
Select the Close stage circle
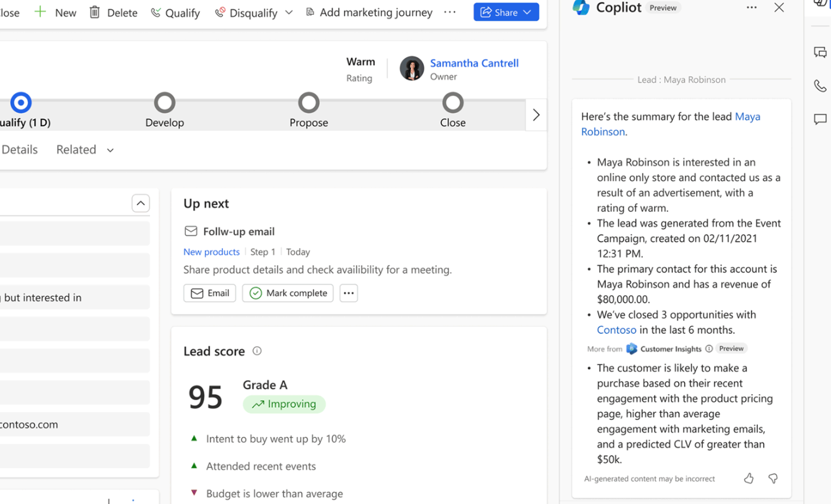pos(452,103)
